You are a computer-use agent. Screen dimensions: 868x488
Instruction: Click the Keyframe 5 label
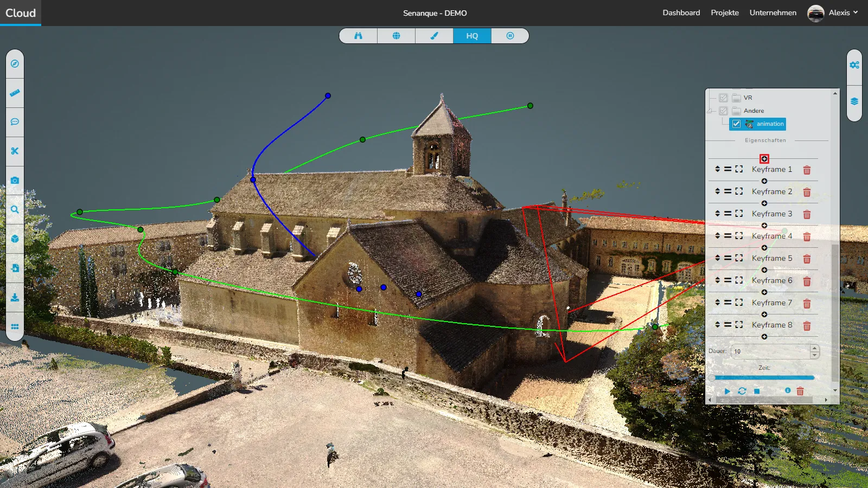point(771,259)
